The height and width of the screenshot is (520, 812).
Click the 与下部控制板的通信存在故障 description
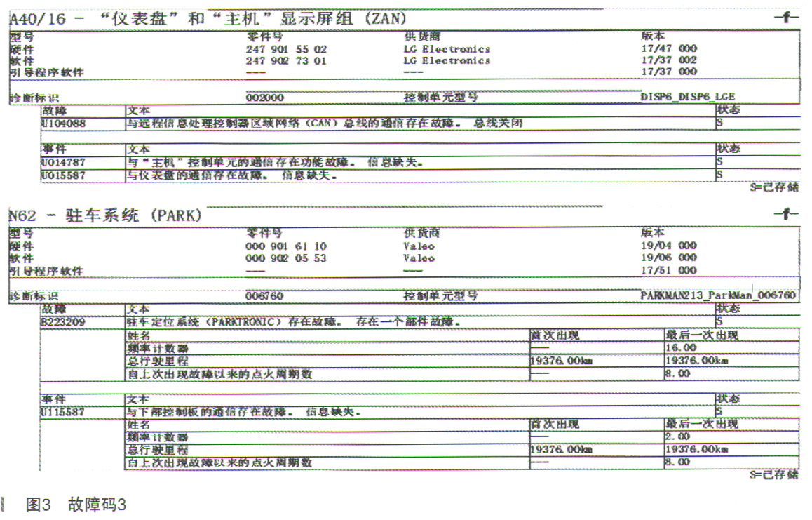[245, 412]
